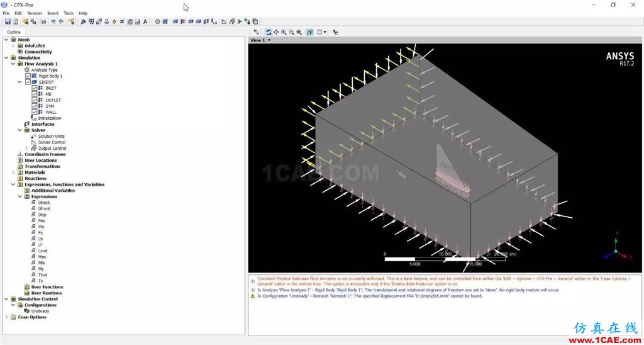
Task: Open the viewport layout dropdown
Action: click(x=325, y=32)
